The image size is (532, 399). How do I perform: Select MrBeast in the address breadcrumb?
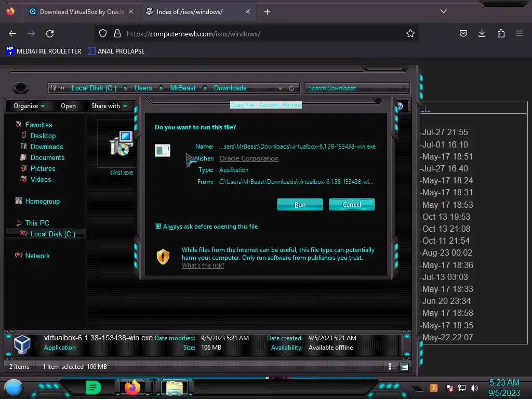[183, 88]
